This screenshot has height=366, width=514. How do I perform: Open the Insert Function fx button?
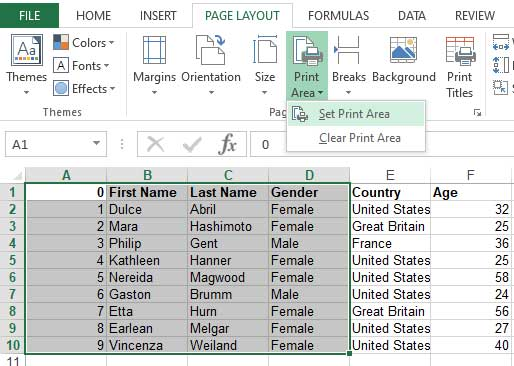[x=227, y=145]
